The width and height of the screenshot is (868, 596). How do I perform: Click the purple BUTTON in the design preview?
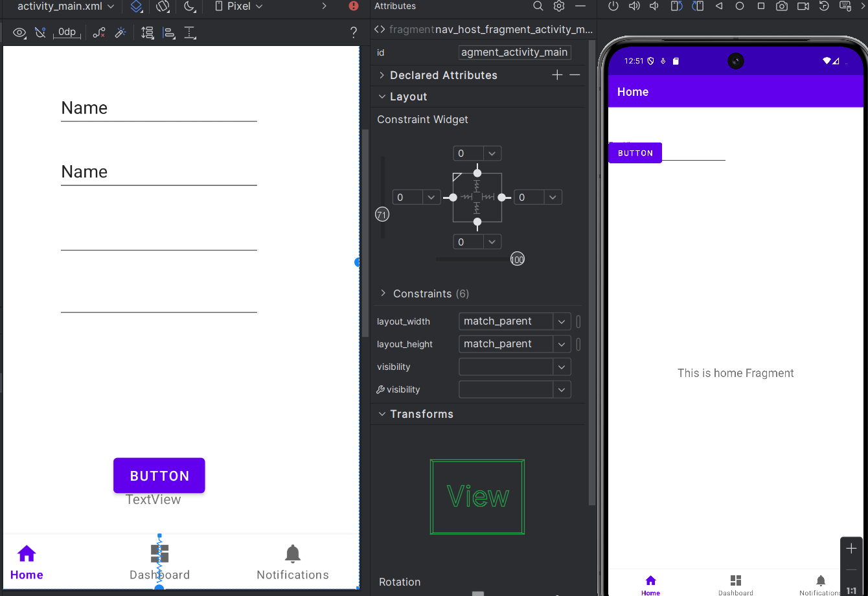tap(159, 475)
